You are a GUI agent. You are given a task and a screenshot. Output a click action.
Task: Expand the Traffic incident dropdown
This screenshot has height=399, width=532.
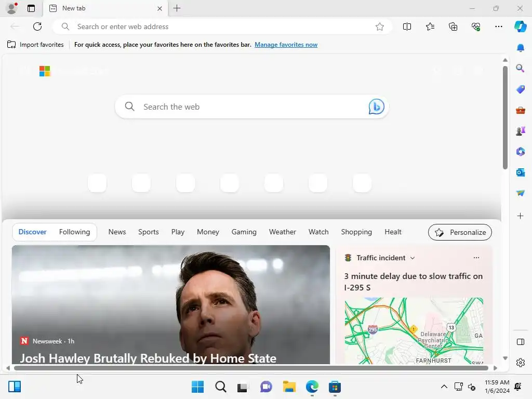[412, 258]
